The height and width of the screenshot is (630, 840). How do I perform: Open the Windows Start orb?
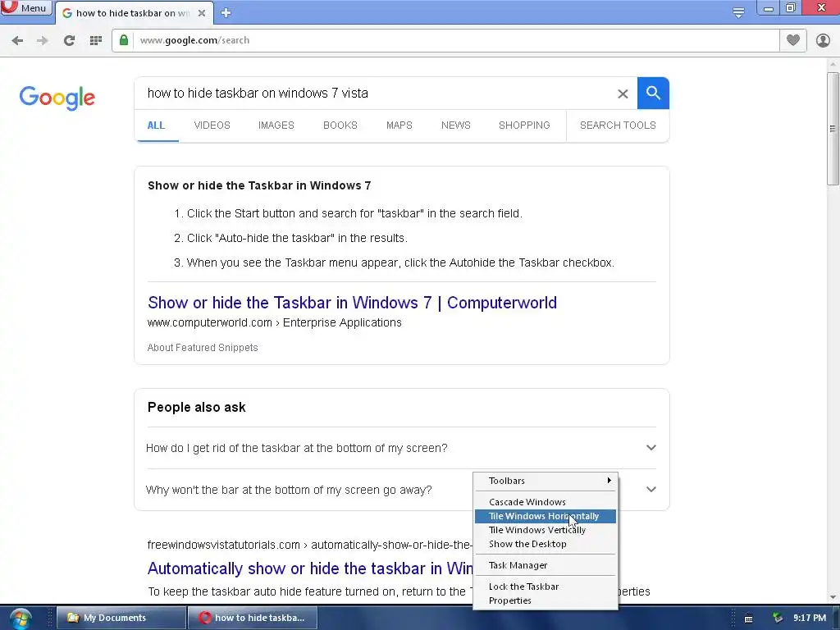click(x=21, y=619)
